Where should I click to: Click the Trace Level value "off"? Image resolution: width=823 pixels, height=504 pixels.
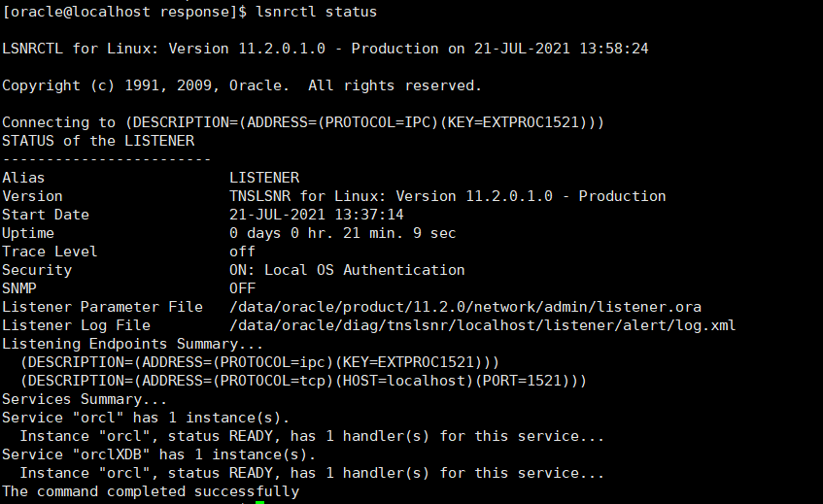pyautogui.click(x=242, y=252)
